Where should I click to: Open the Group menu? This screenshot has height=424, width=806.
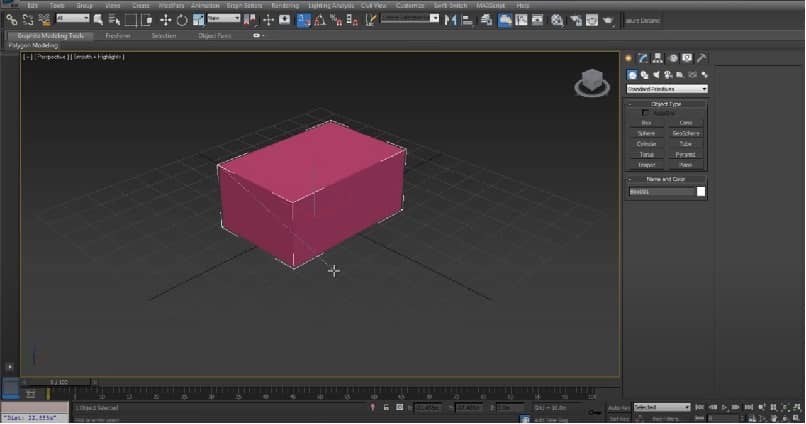[84, 5]
